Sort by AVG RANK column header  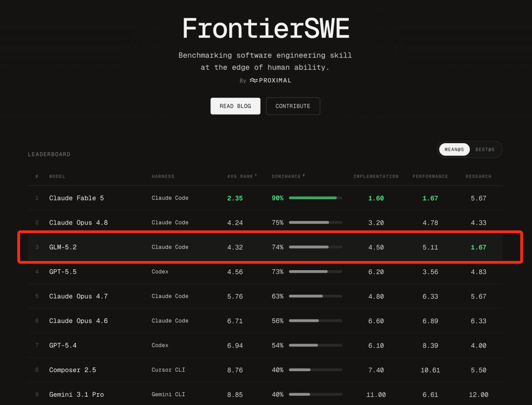click(x=241, y=176)
